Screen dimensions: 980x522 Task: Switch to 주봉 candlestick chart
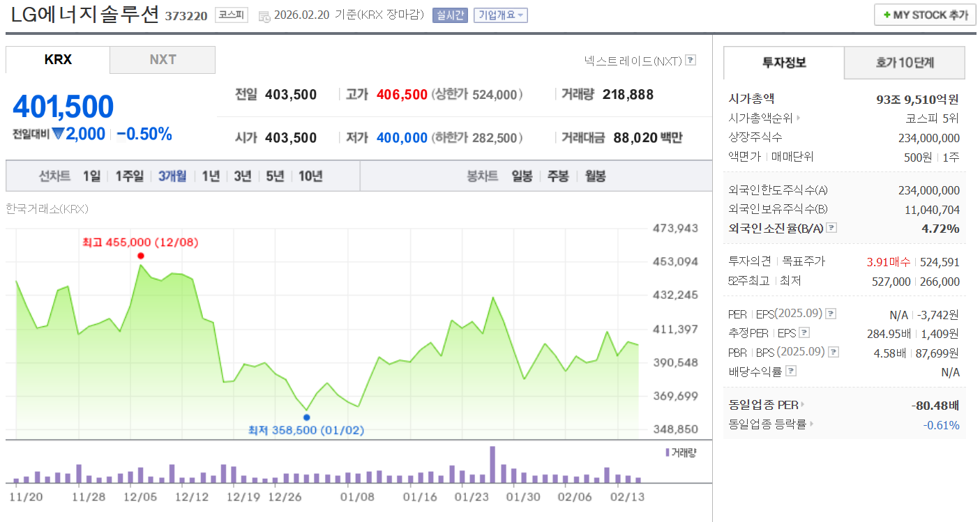[558, 176]
